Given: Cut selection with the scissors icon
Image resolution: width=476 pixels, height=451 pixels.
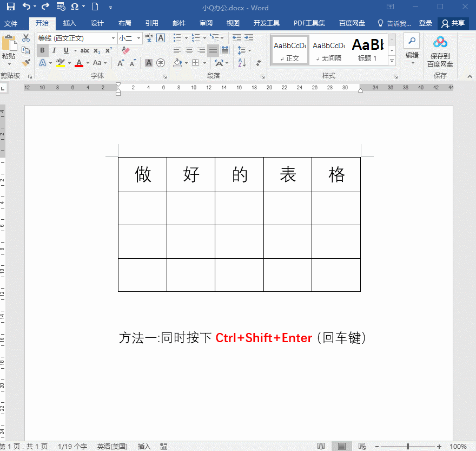Looking at the screenshot, I should [26, 38].
